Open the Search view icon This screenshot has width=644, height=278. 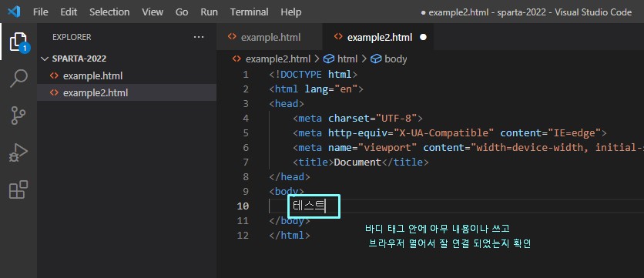[x=18, y=79]
